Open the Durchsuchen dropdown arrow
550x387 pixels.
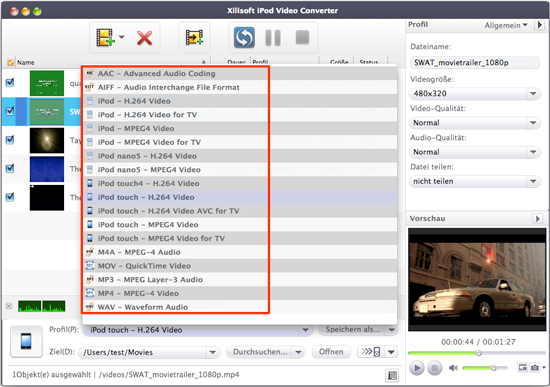(x=299, y=352)
